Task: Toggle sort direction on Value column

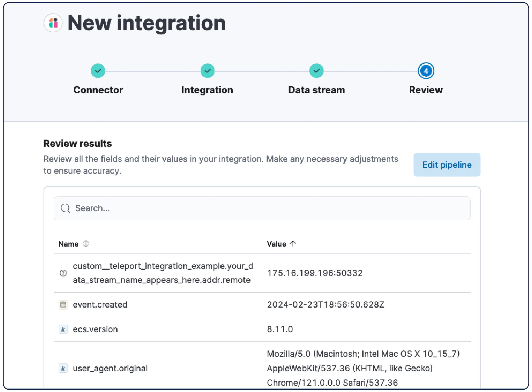Action: (277, 244)
